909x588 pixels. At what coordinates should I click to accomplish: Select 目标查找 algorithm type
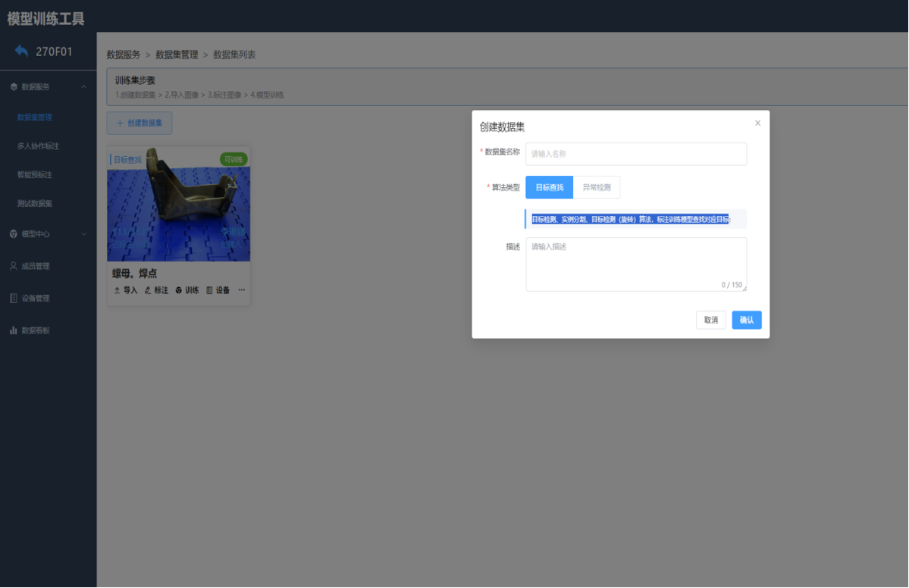(549, 187)
